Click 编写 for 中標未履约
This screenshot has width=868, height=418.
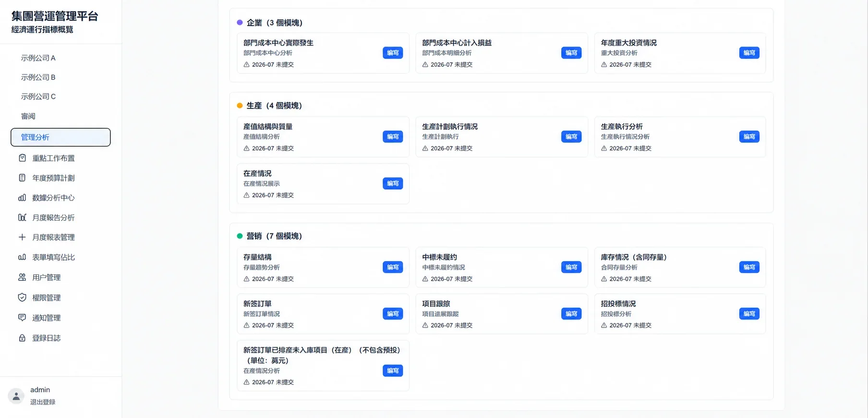pos(571,267)
